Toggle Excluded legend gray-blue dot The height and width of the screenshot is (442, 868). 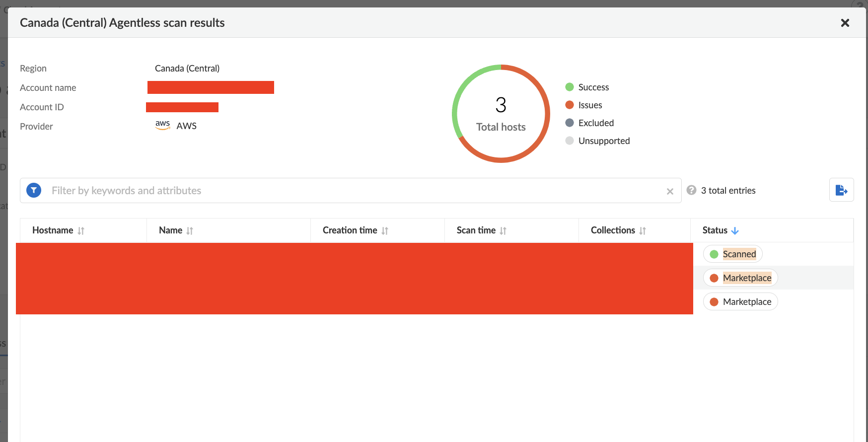point(570,123)
